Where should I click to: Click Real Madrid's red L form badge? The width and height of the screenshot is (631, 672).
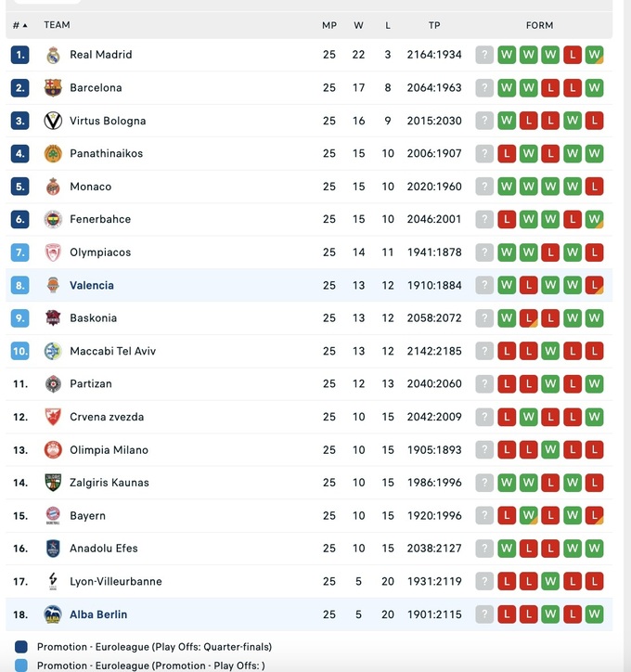[x=573, y=55]
